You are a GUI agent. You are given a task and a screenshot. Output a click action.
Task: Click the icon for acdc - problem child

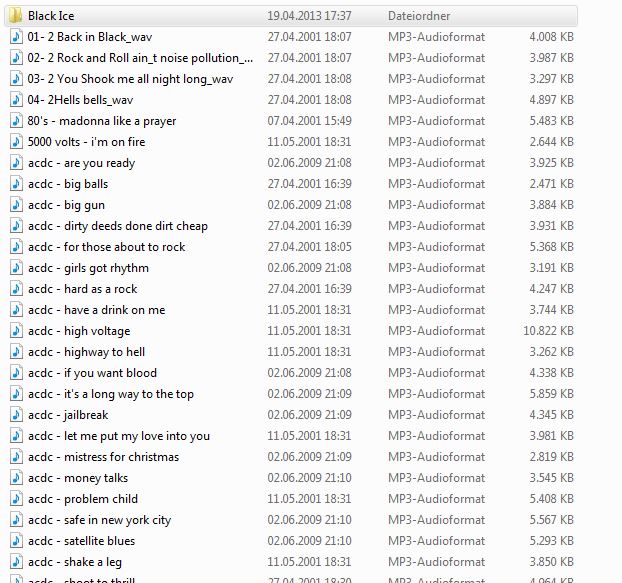[16, 499]
